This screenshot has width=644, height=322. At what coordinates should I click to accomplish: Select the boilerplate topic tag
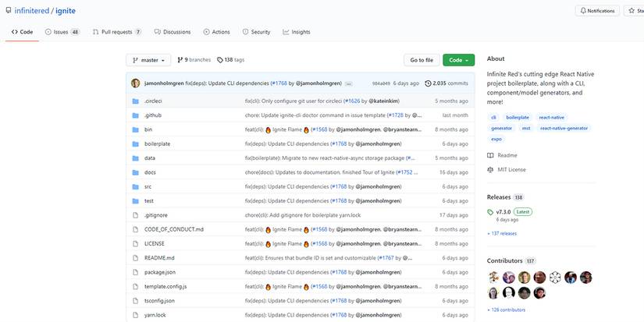point(518,117)
